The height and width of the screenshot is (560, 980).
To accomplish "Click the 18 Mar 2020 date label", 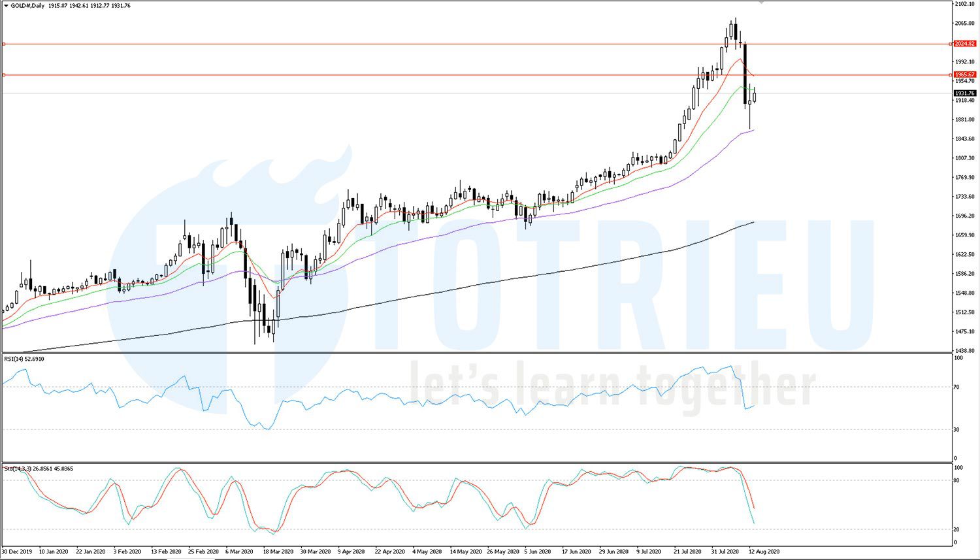I will [x=278, y=552].
